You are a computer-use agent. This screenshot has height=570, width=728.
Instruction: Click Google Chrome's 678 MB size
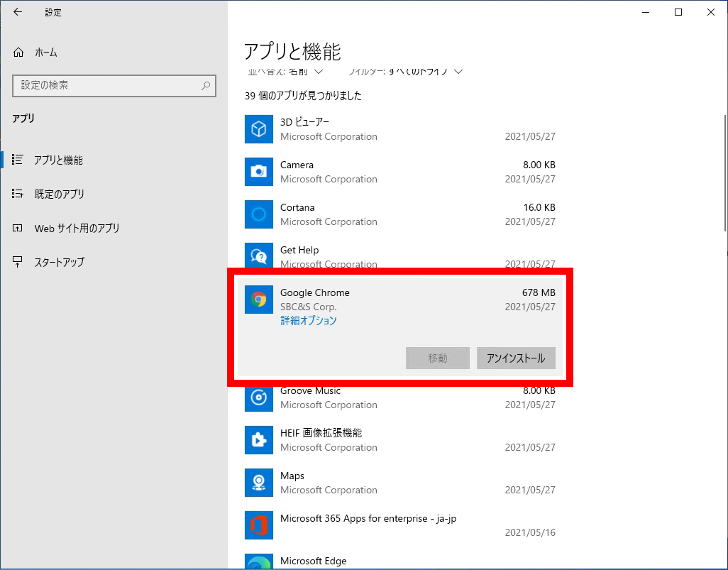point(539,292)
